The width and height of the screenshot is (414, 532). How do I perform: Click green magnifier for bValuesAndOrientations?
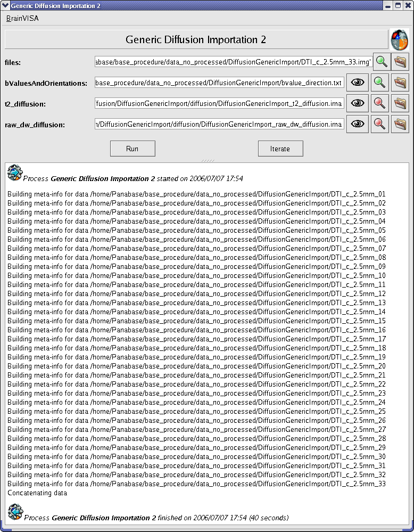tap(379, 83)
